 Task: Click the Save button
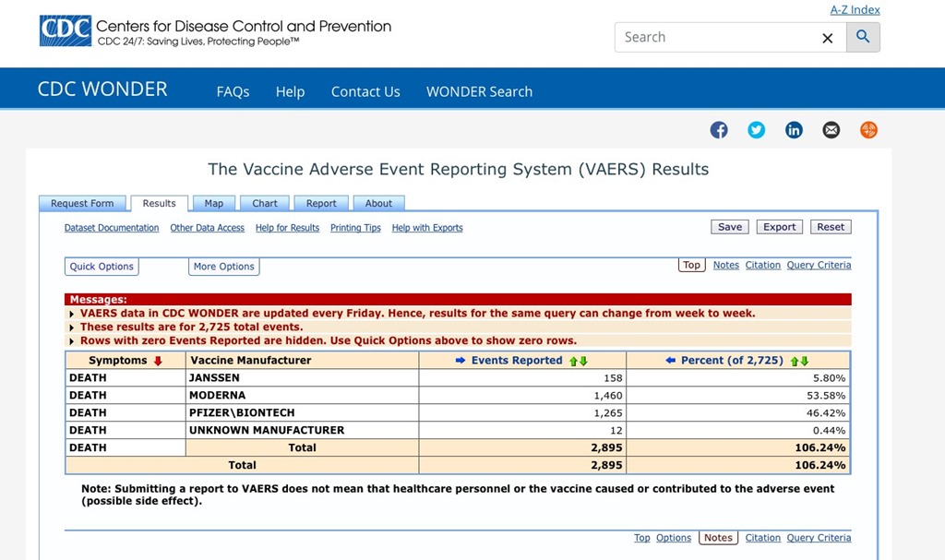point(730,227)
